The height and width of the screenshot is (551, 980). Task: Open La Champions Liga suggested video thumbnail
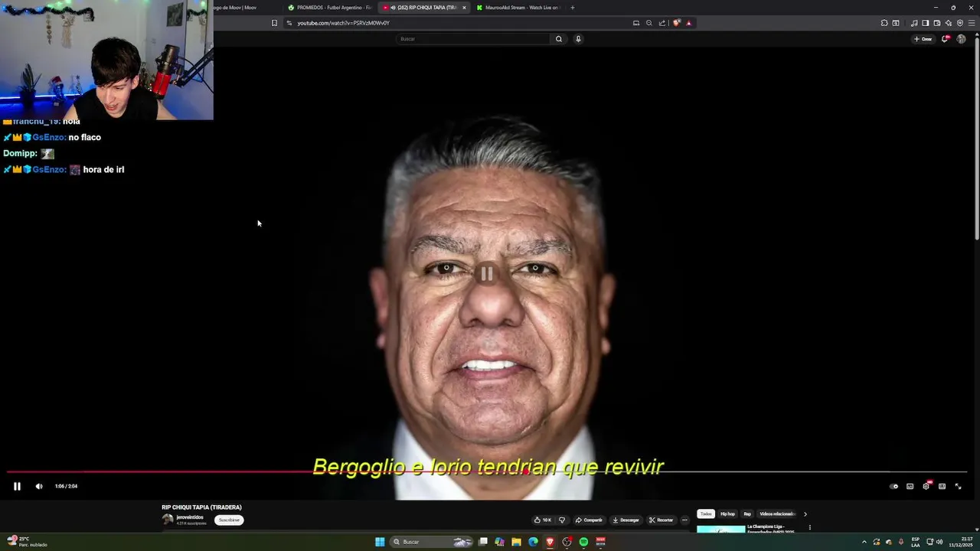pyautogui.click(x=720, y=529)
